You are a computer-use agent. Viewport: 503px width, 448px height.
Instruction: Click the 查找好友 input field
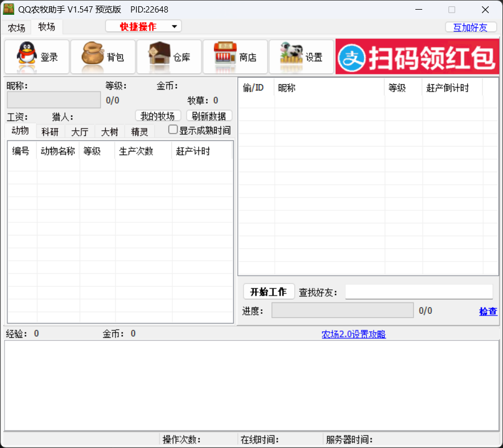(419, 291)
